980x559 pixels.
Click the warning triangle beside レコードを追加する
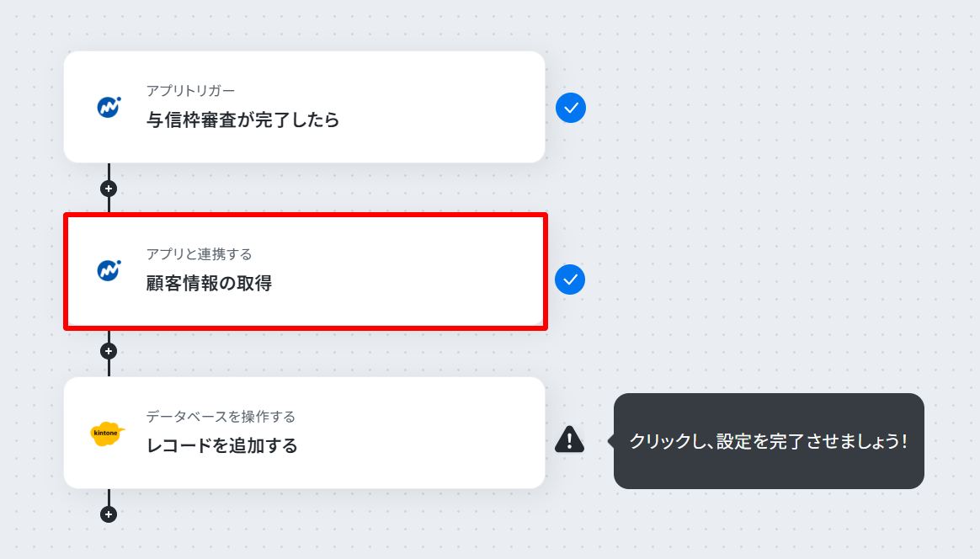569,439
